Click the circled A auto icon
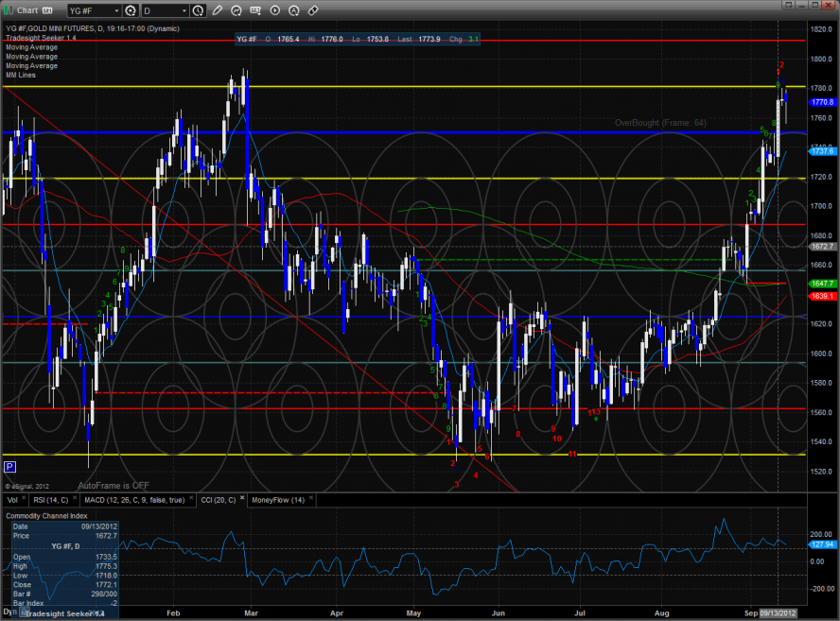The width and height of the screenshot is (840, 621). point(292,10)
